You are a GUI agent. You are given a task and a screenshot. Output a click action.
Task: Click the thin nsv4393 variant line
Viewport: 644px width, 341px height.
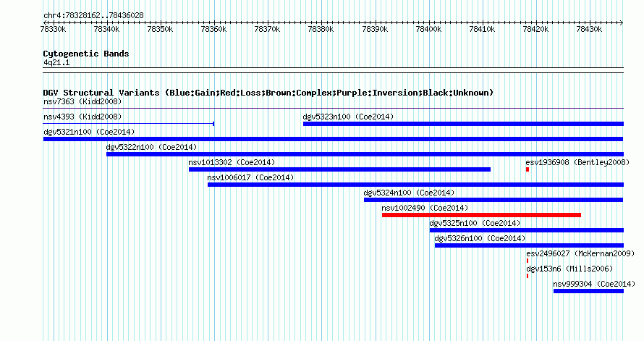pyautogui.click(x=129, y=124)
